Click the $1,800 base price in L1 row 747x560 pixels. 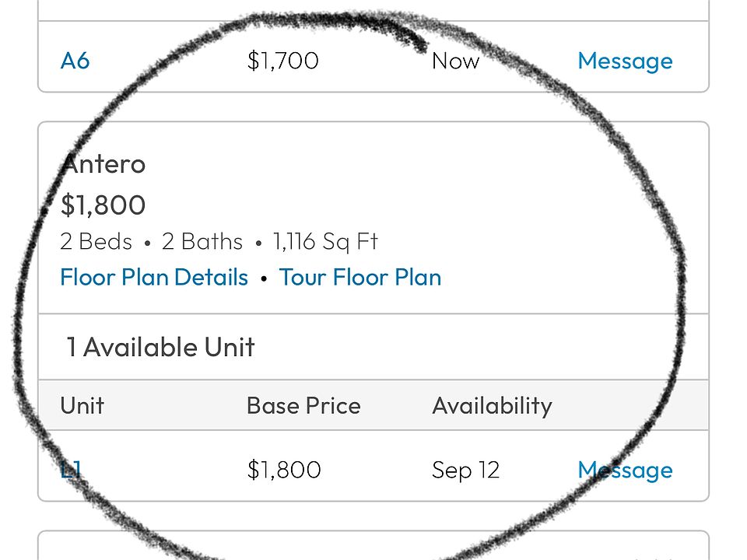283,470
